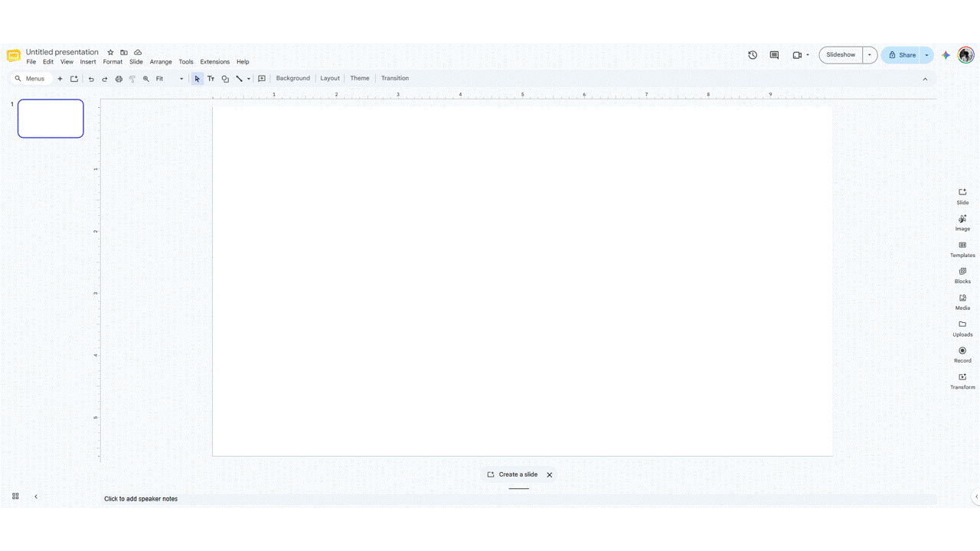Activate the Select cursor tool
The width and height of the screenshot is (980, 551).
pyautogui.click(x=197, y=79)
